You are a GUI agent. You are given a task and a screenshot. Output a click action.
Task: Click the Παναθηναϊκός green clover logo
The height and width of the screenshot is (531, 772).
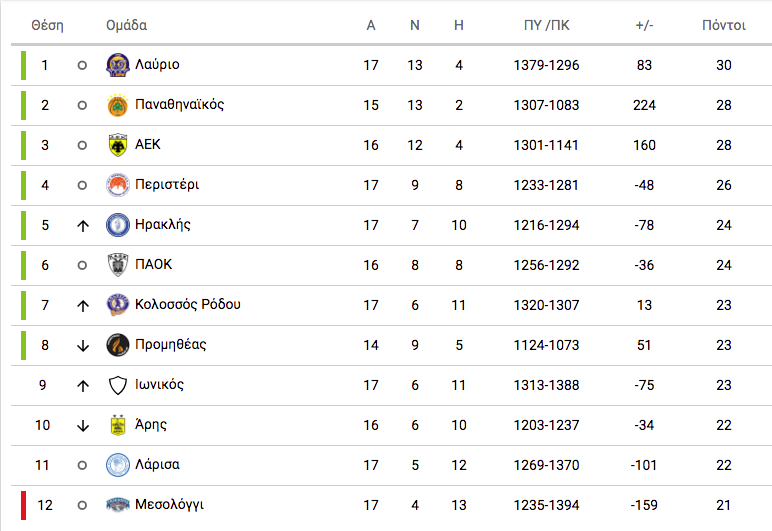[x=118, y=105]
